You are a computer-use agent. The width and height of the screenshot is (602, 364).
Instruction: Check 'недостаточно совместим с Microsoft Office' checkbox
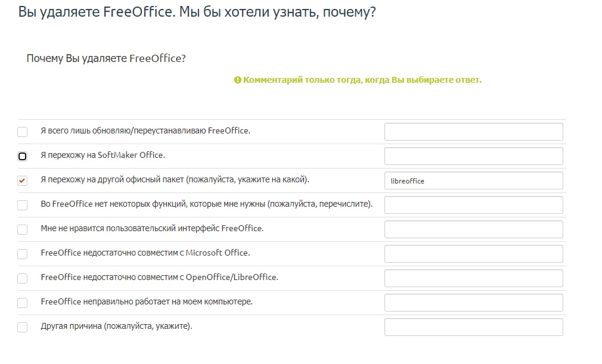(x=22, y=254)
